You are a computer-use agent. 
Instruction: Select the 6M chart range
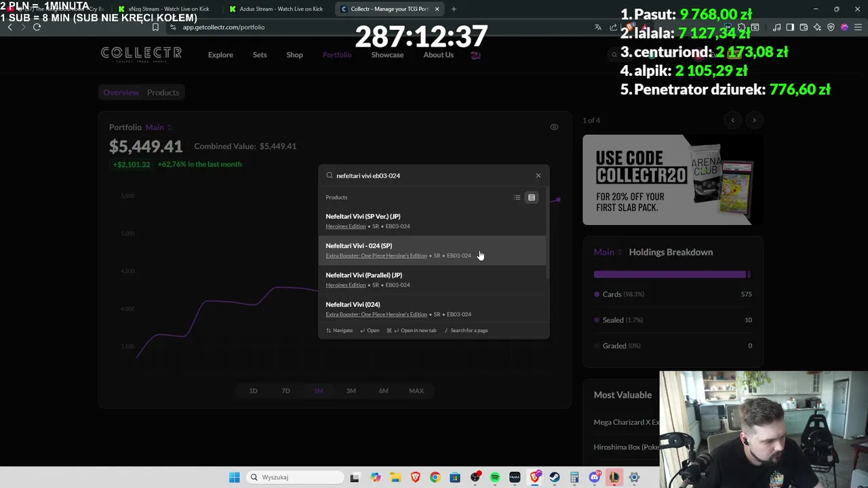click(x=383, y=390)
